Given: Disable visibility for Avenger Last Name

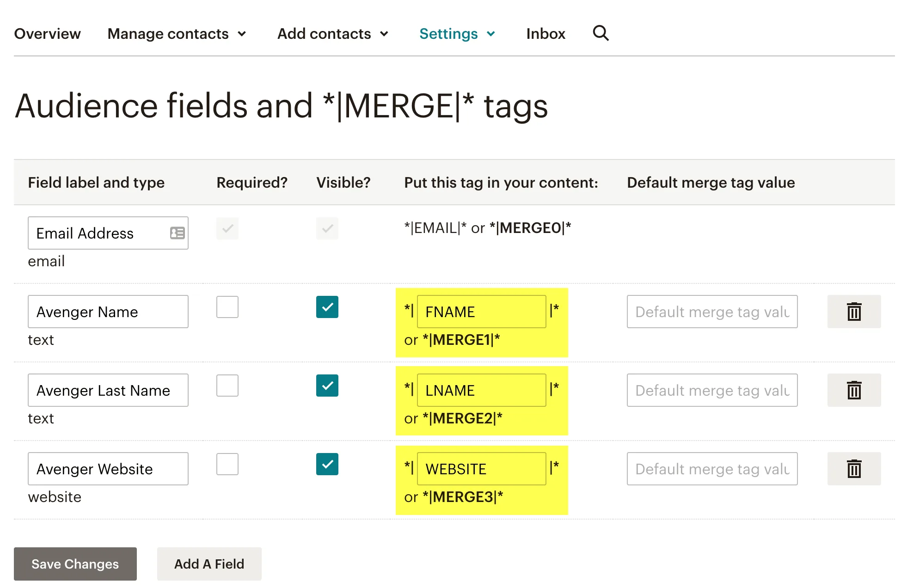Looking at the screenshot, I should point(327,386).
